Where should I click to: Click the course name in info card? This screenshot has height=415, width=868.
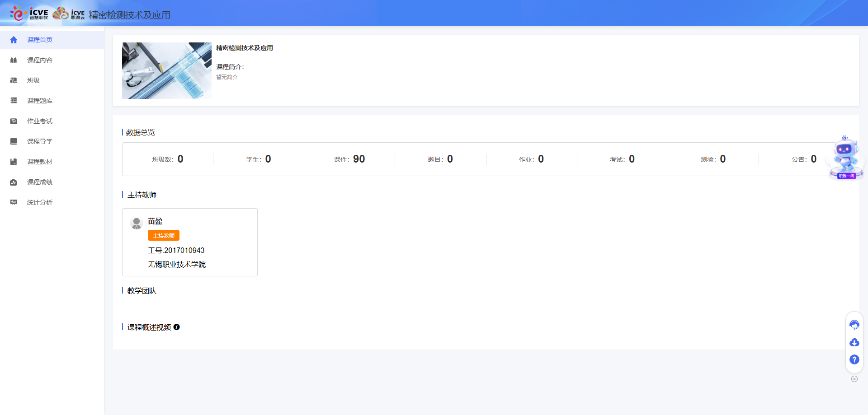(244, 48)
